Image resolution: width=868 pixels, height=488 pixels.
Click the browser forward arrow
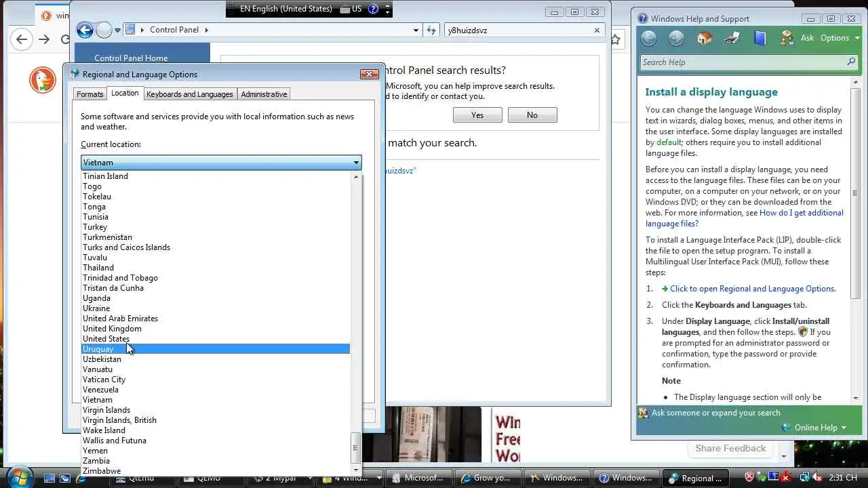[44, 39]
